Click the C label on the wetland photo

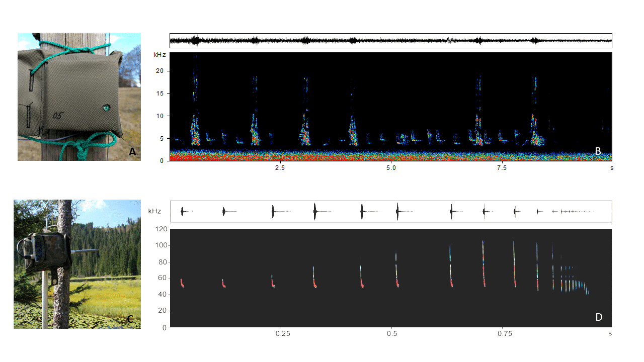pos(130,319)
